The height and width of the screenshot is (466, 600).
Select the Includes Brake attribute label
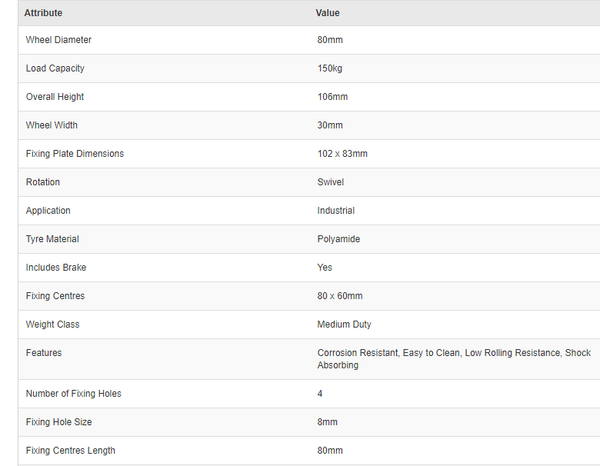56,268
